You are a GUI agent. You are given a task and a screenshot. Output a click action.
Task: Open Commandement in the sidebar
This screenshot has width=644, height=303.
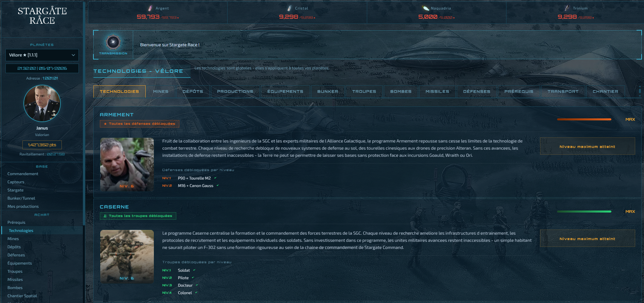[23, 174]
